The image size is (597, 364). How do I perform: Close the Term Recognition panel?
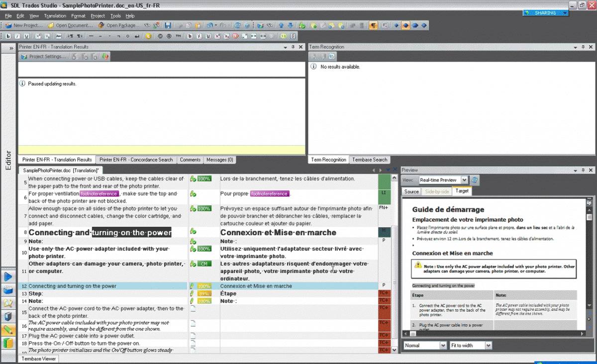pos(591,47)
